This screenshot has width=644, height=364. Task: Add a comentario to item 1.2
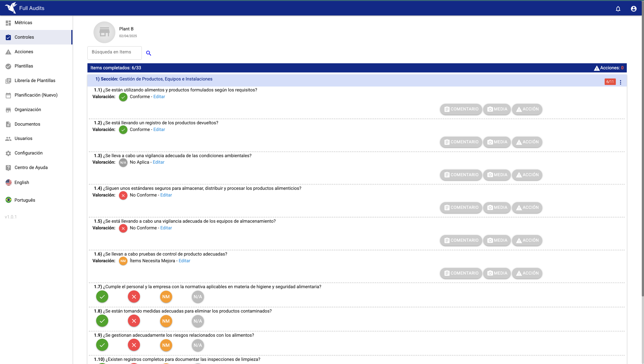(461, 142)
